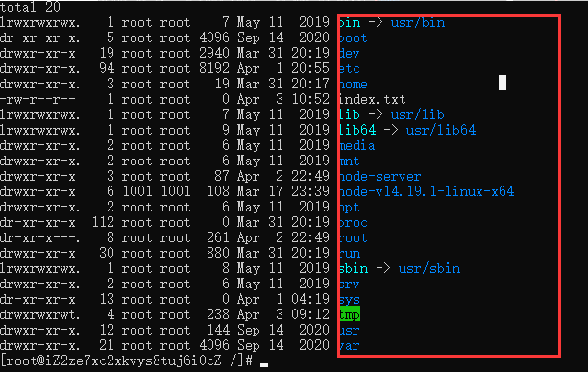This screenshot has height=372, width=588.
Task: Click the 1001 owner id text
Action: click(x=137, y=191)
